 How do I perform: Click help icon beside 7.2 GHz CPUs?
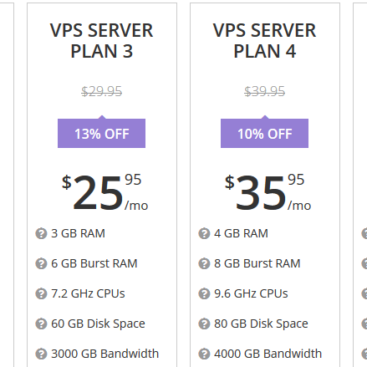click(x=41, y=294)
